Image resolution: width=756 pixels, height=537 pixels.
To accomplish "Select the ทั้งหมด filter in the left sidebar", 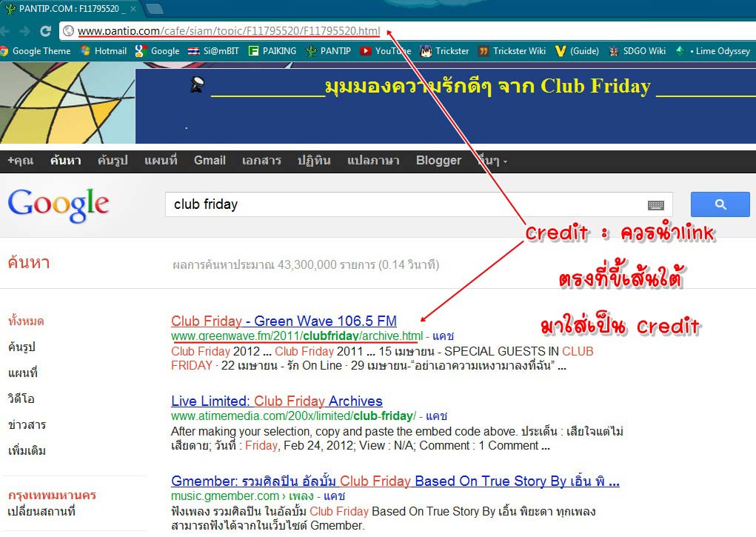I will 26,321.
